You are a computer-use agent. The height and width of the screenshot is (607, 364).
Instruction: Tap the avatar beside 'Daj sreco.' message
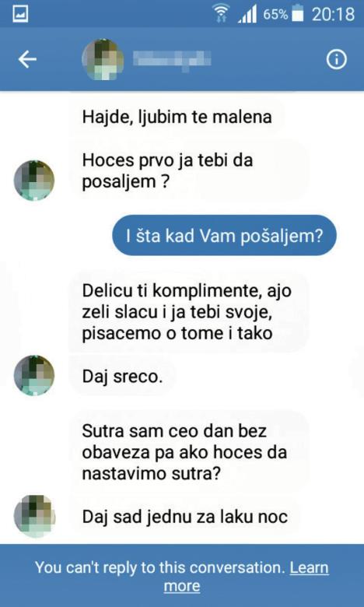[34, 375]
